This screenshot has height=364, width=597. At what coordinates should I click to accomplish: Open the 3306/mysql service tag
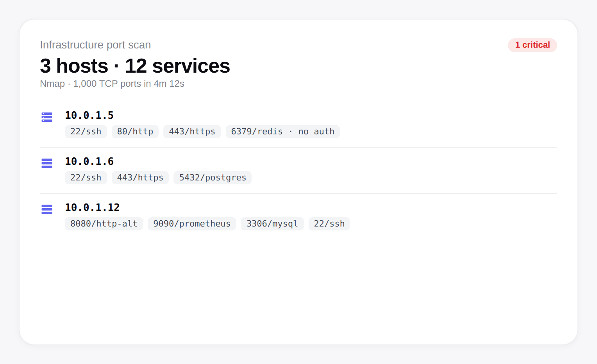(272, 224)
